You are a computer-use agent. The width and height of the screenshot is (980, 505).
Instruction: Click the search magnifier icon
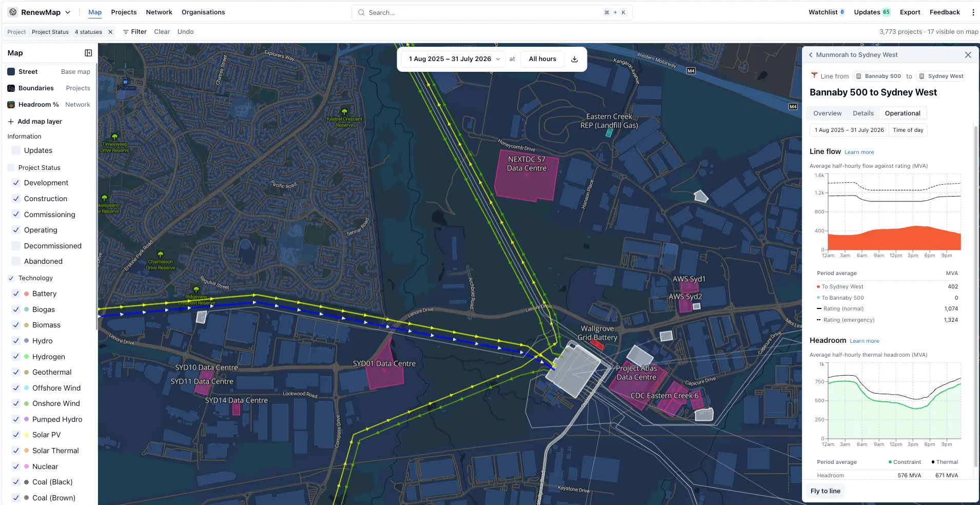(x=361, y=12)
